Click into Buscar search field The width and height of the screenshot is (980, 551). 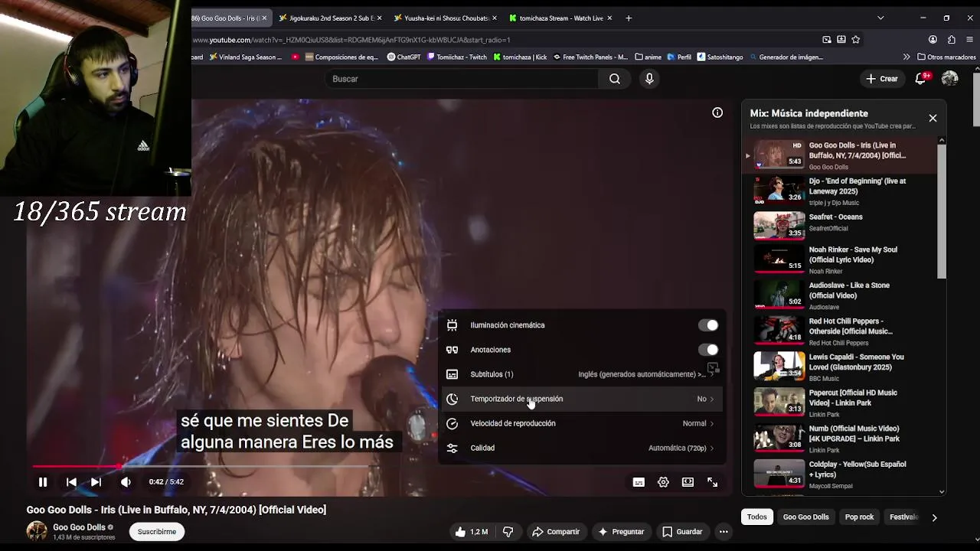[x=462, y=79]
